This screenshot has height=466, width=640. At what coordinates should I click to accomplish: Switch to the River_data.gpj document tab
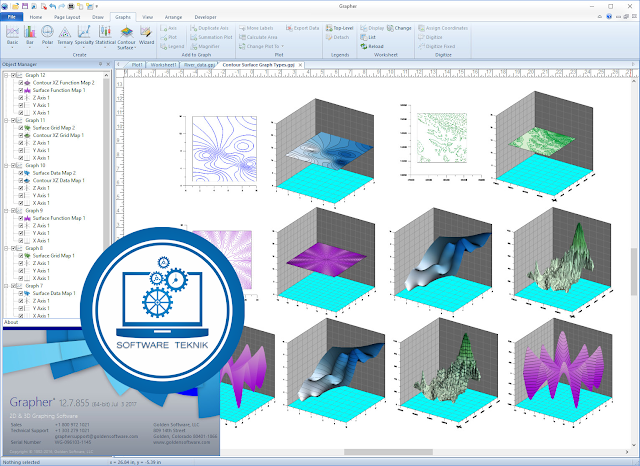tap(199, 65)
